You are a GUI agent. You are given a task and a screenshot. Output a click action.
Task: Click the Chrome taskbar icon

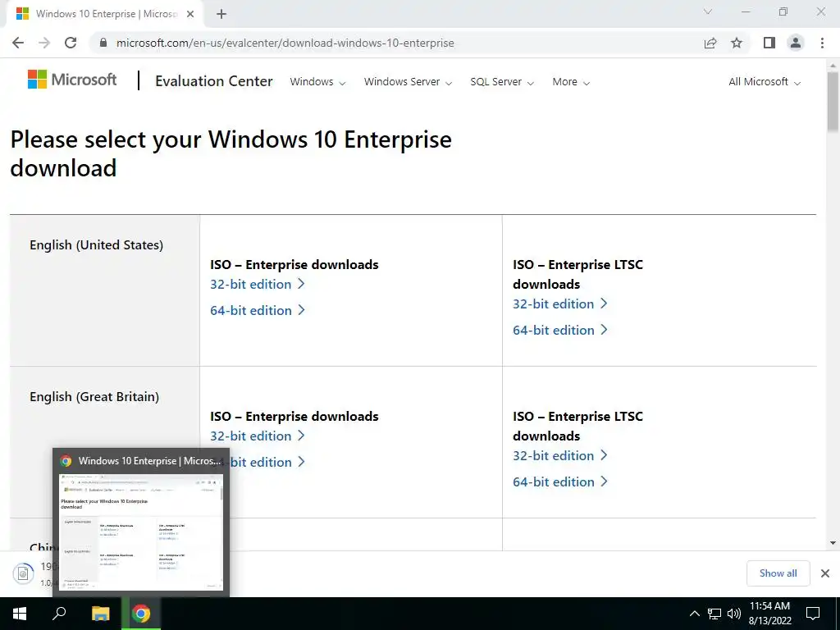click(x=141, y=614)
